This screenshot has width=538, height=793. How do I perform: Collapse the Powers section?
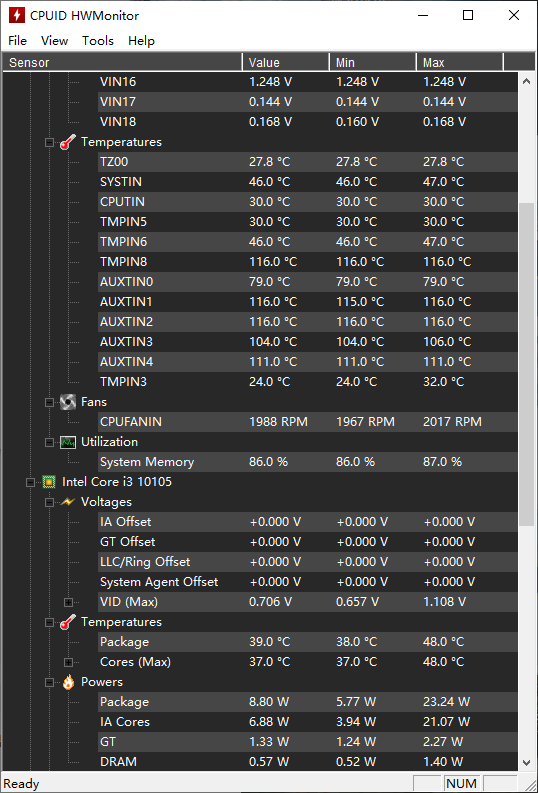point(49,683)
